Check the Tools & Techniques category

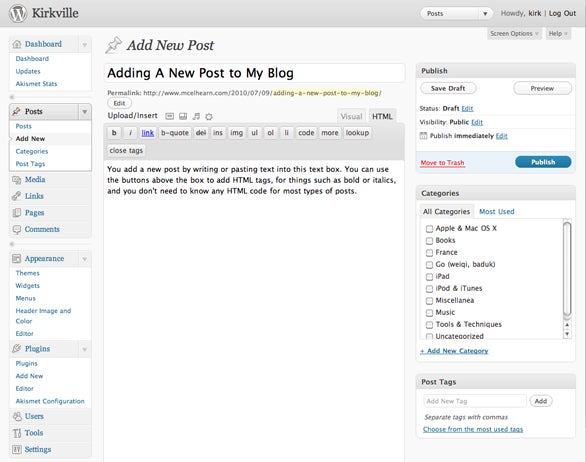pyautogui.click(x=429, y=324)
